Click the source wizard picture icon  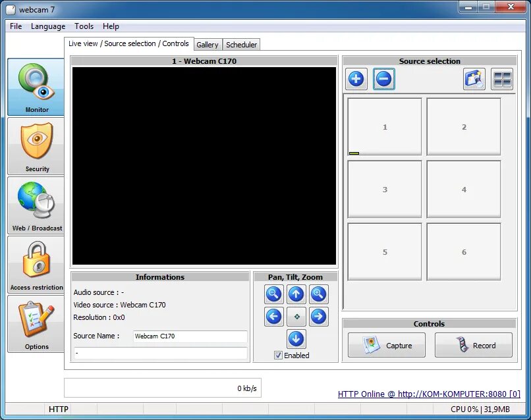(474, 79)
